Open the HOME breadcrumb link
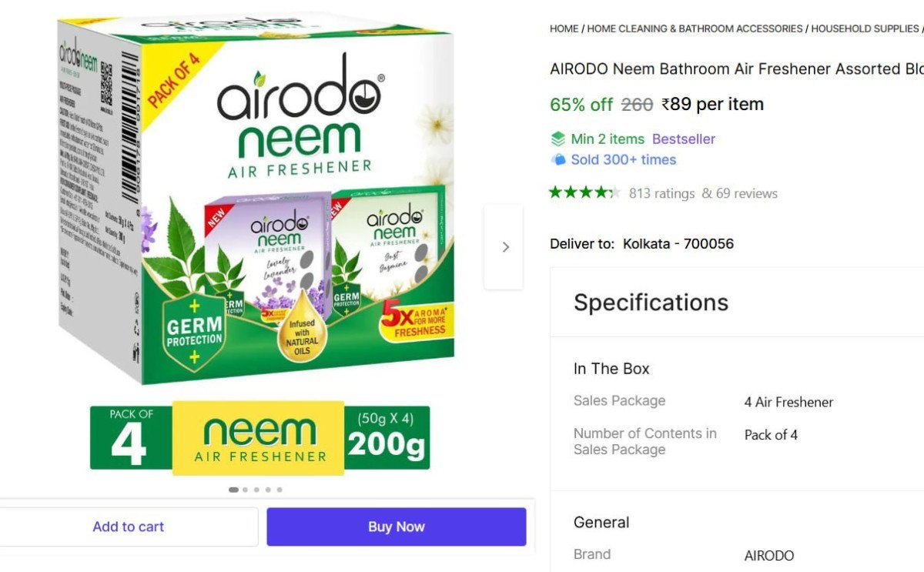The width and height of the screenshot is (924, 572). (x=563, y=28)
